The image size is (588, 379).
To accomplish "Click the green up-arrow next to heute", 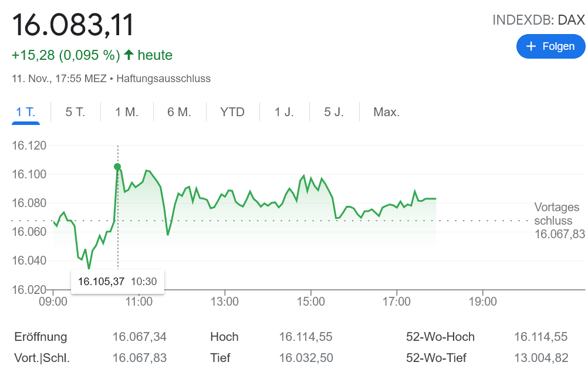I will coord(129,55).
